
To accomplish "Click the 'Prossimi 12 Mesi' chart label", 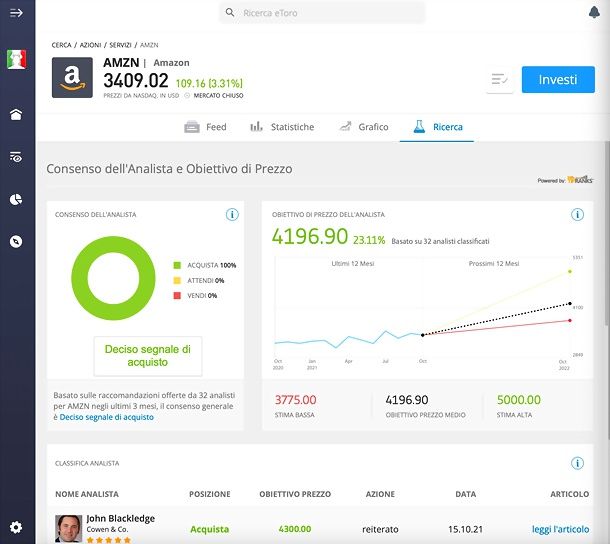I will click(494, 264).
